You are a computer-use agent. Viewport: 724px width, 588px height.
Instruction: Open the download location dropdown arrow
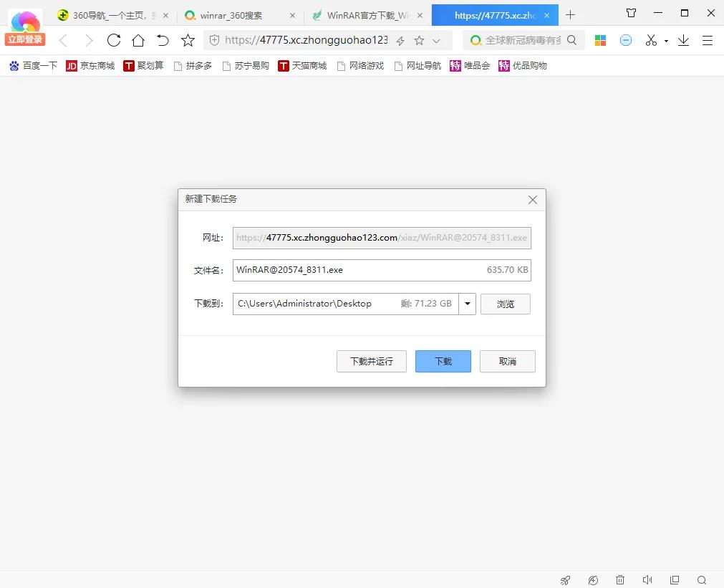467,304
